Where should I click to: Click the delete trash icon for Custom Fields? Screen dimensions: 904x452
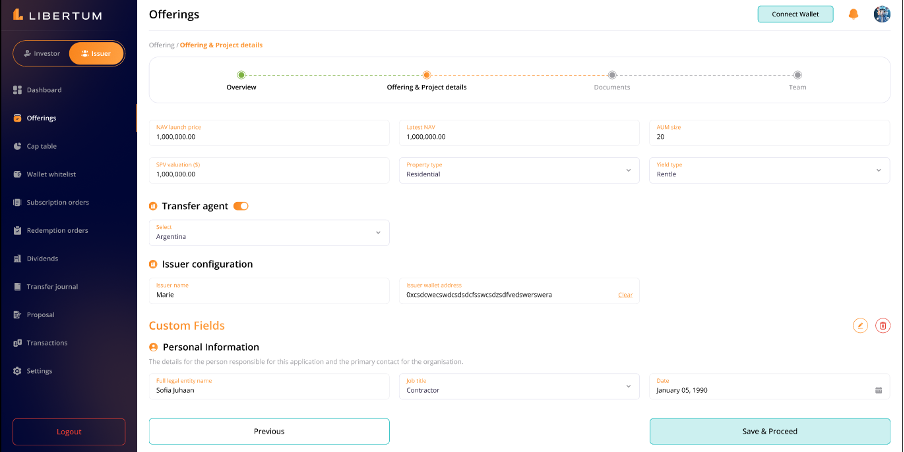[x=882, y=325]
